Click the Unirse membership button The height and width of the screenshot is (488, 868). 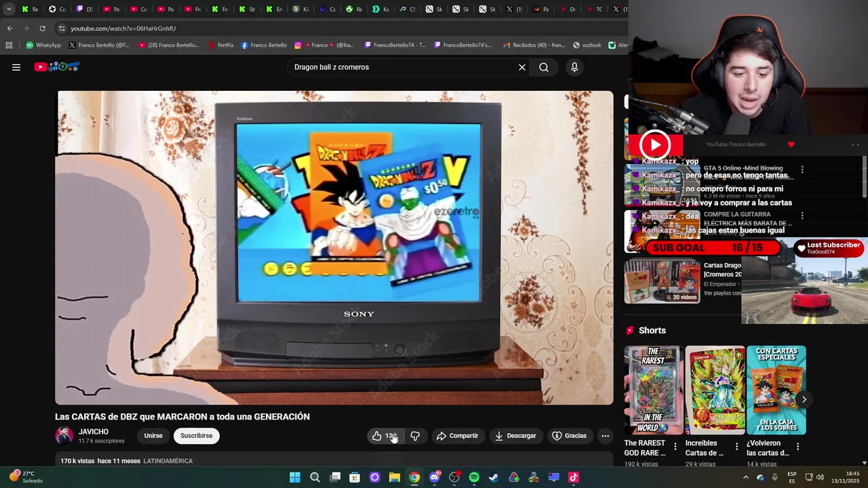coord(153,436)
